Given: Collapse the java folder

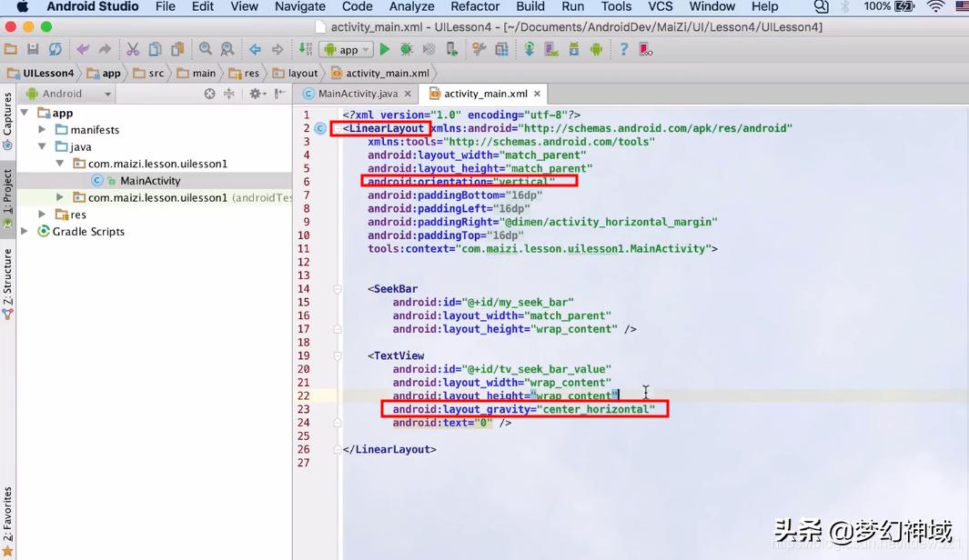Looking at the screenshot, I should 42,146.
